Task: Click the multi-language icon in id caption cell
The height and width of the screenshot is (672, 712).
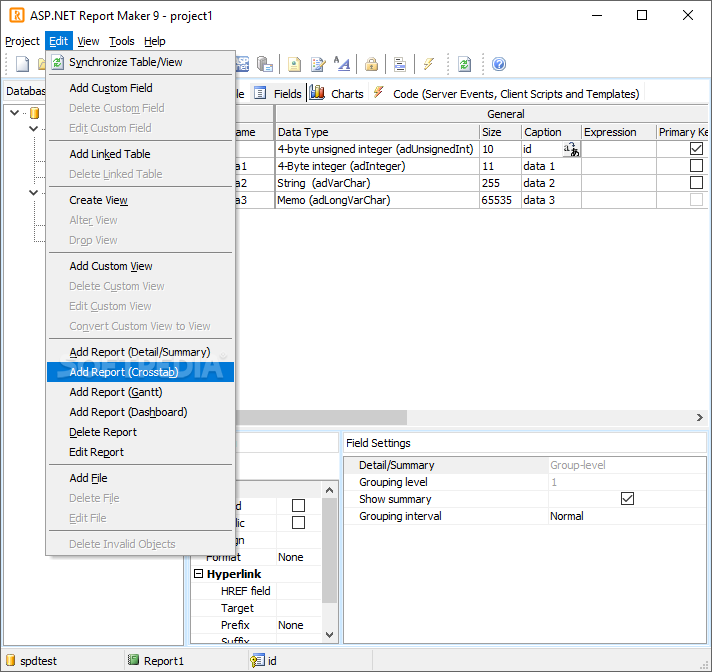Action: pyautogui.click(x=571, y=149)
